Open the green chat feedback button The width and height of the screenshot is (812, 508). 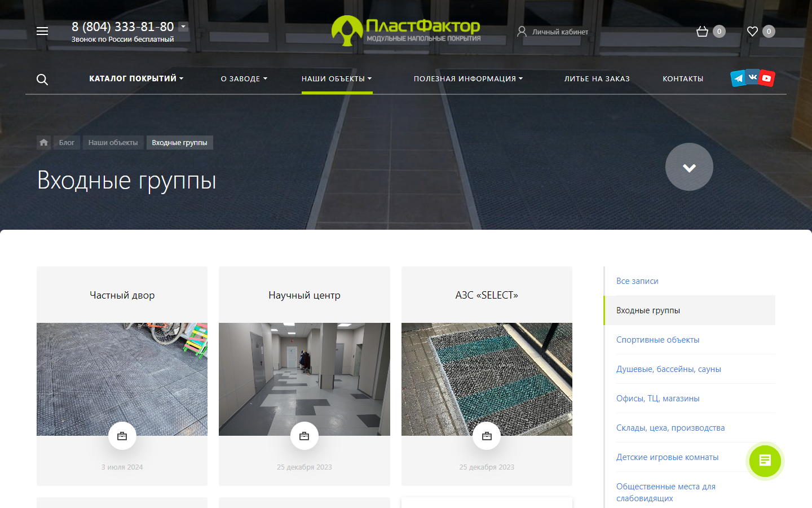(765, 461)
